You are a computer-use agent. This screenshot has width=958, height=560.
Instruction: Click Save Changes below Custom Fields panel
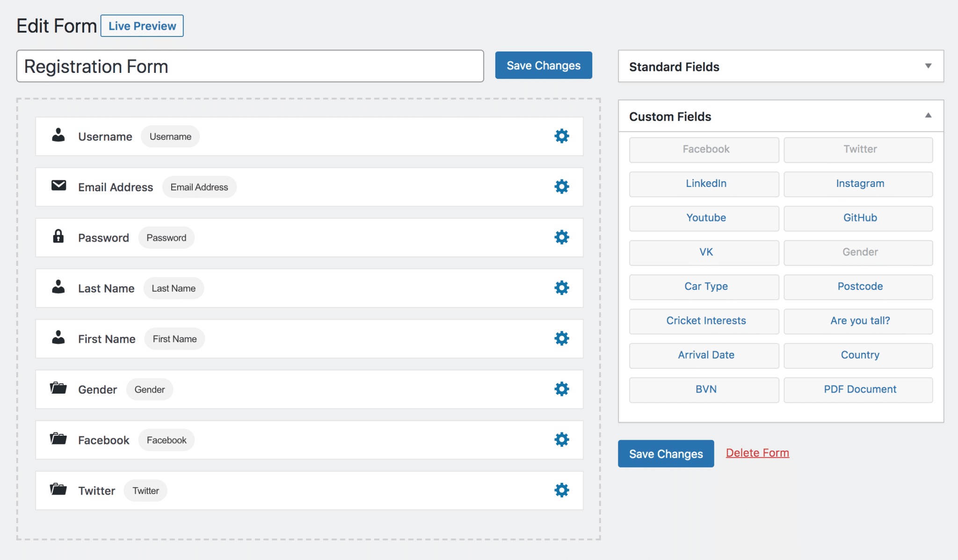tap(666, 453)
